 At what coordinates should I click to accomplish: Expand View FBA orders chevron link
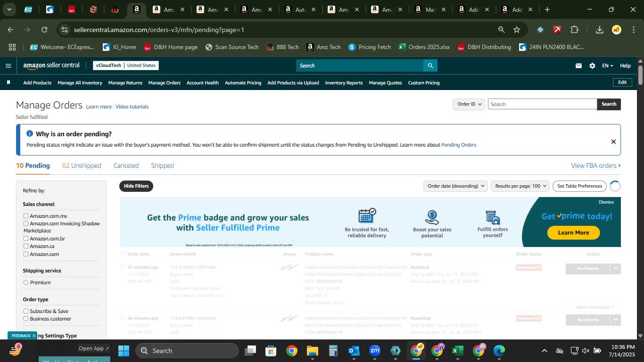click(x=596, y=165)
